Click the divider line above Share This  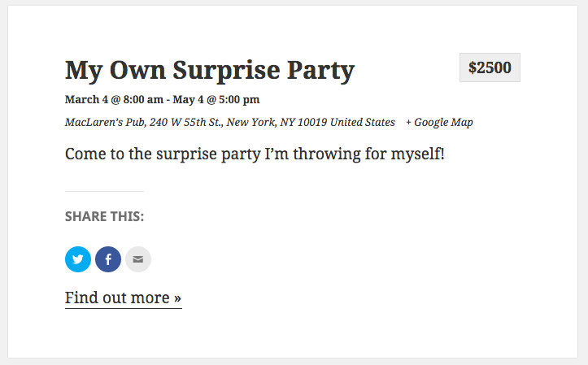(104, 192)
